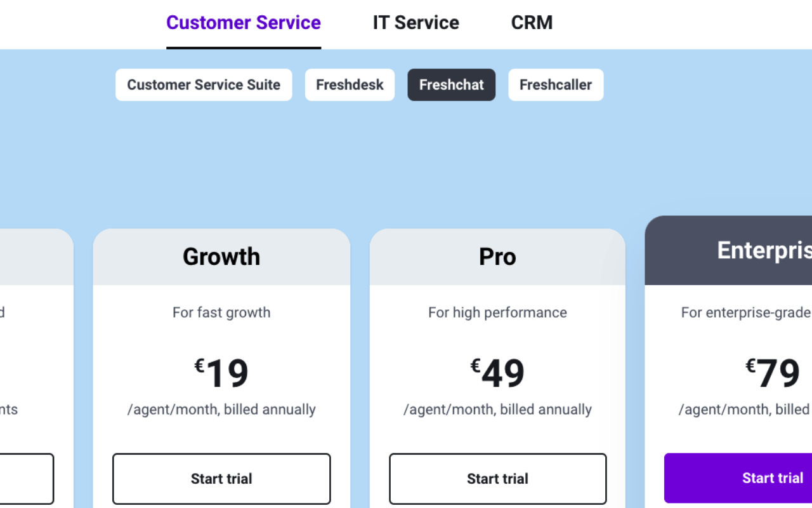
Task: Click the €79 Enterprise price
Action: [x=773, y=373]
